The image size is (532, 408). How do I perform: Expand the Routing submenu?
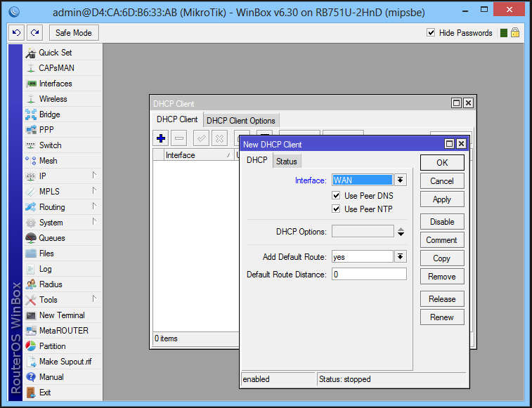tap(94, 206)
